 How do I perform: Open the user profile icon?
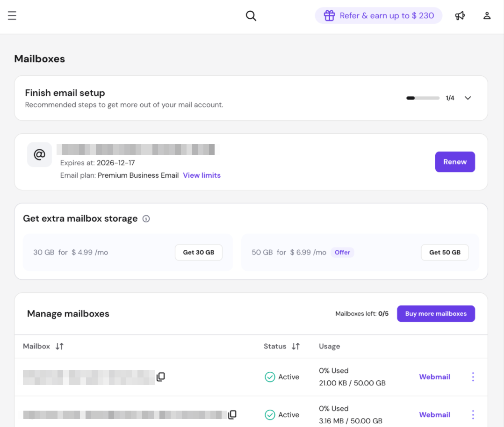click(487, 16)
